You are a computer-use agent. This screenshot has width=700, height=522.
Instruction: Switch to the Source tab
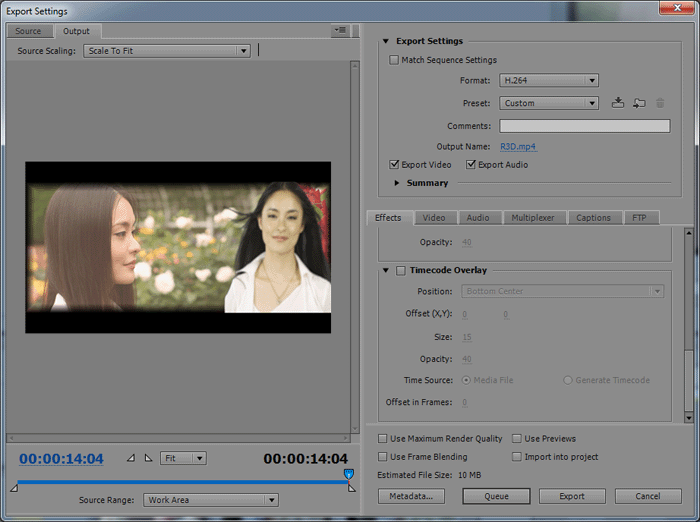click(x=28, y=31)
